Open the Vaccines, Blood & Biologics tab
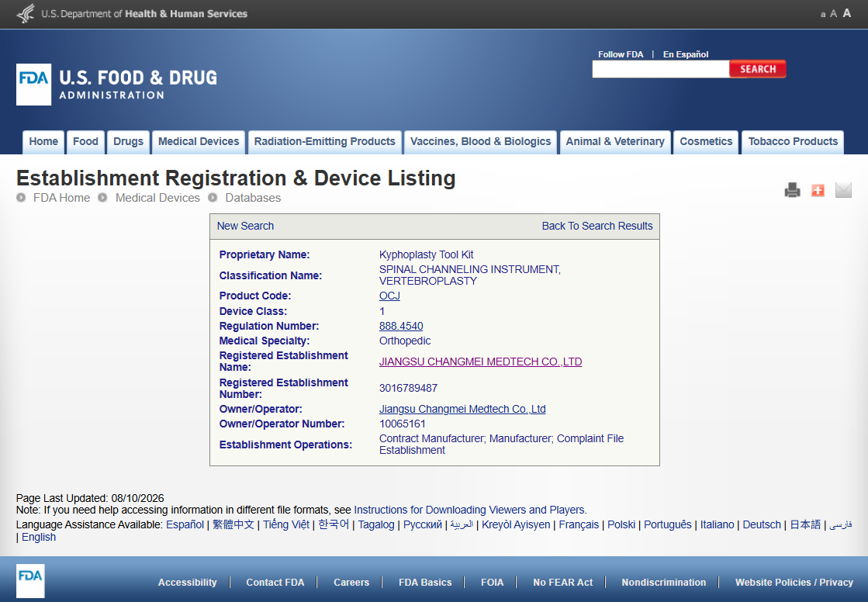 pyautogui.click(x=480, y=142)
